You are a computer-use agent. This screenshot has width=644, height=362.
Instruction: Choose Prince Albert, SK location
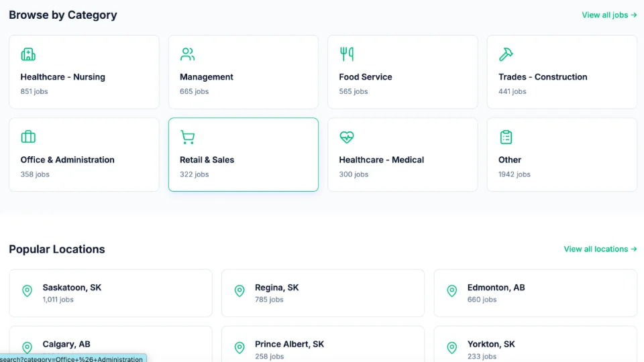tap(289, 344)
